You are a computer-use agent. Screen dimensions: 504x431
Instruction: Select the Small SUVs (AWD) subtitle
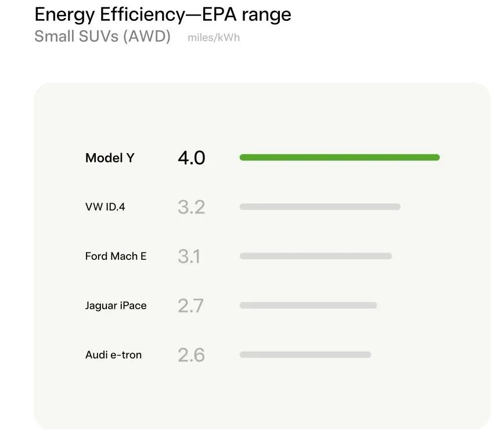point(102,36)
